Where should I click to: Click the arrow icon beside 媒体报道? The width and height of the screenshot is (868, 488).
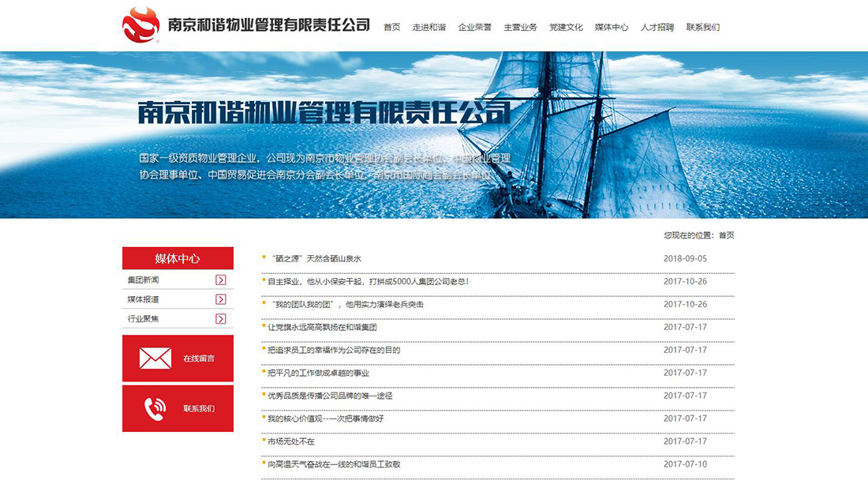[221, 299]
